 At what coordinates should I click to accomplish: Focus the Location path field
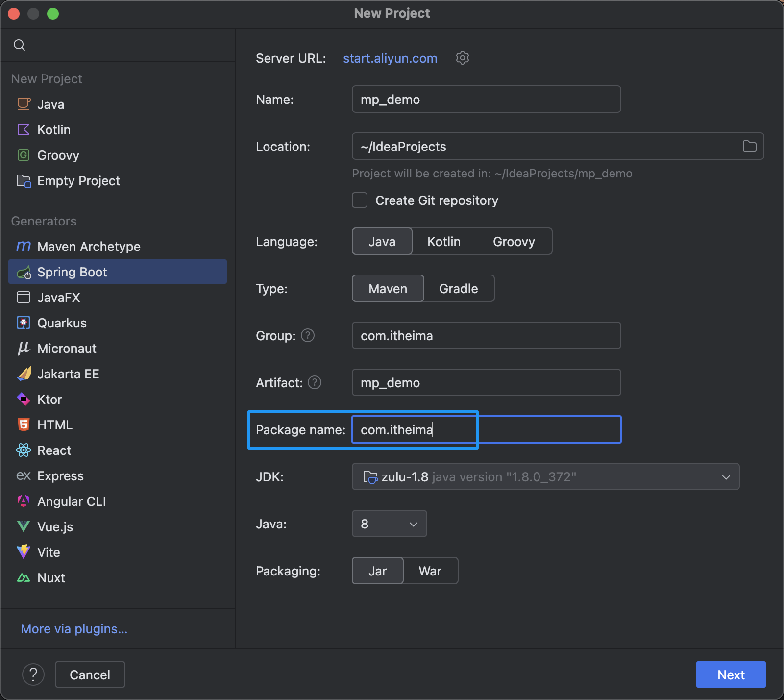[558, 146]
